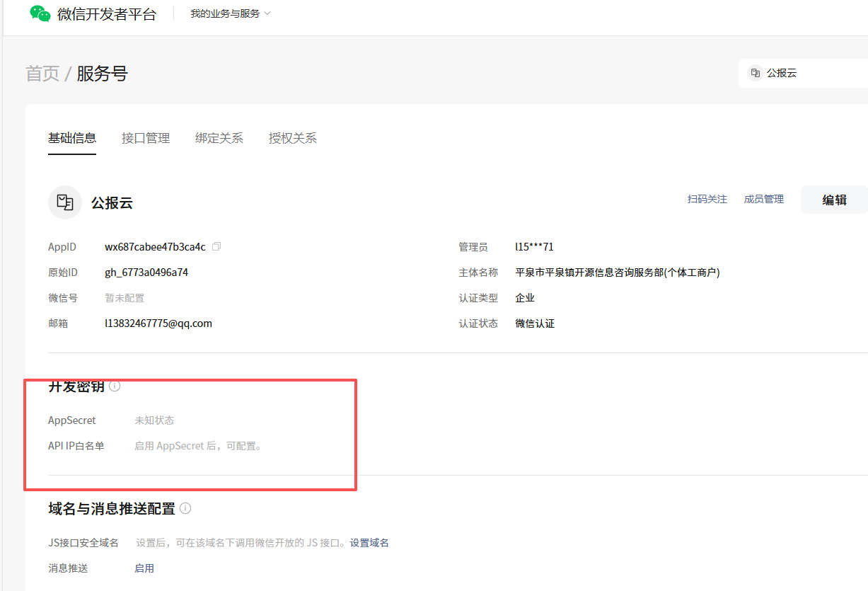
Task: Click the 消息推送 value 启用
Action: 144,568
